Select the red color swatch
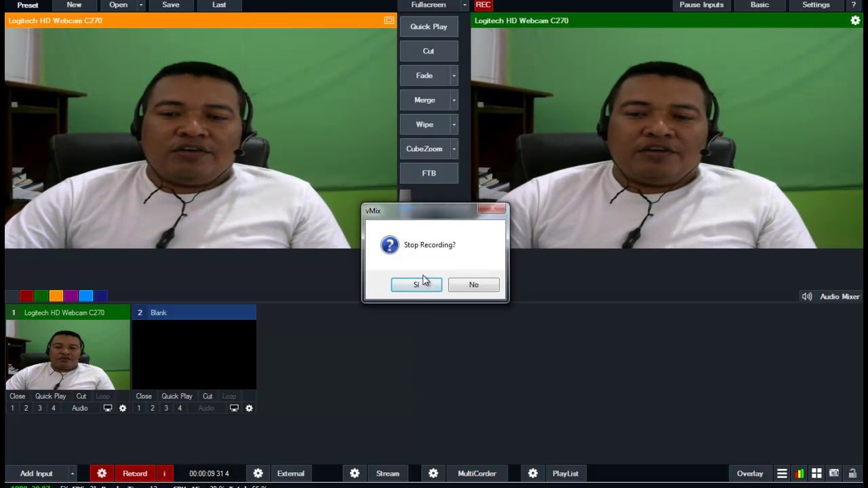The image size is (868, 488). click(26, 296)
